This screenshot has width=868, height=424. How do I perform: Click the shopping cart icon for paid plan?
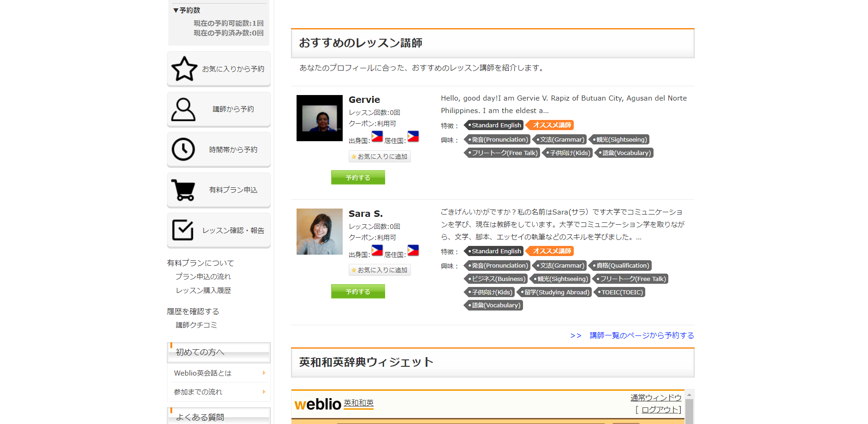point(183,190)
